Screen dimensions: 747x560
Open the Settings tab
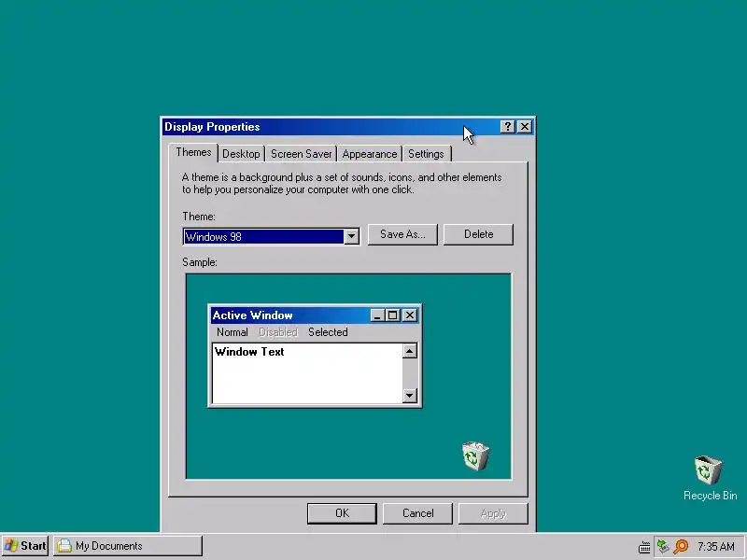tap(426, 154)
